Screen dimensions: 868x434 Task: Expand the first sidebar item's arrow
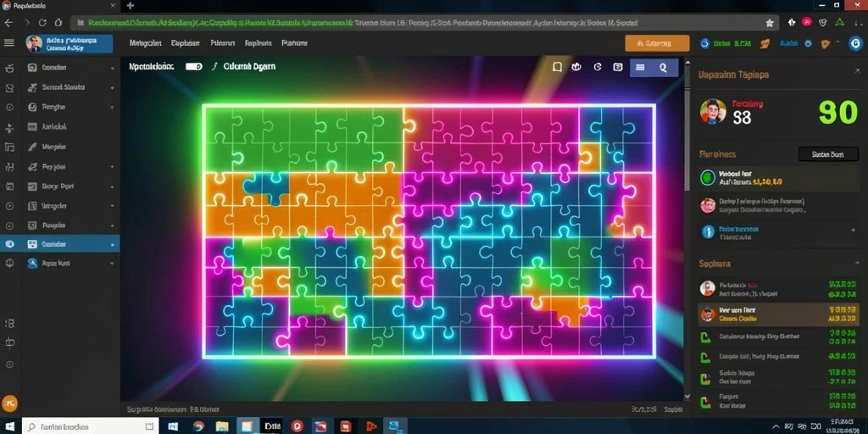pyautogui.click(x=113, y=68)
